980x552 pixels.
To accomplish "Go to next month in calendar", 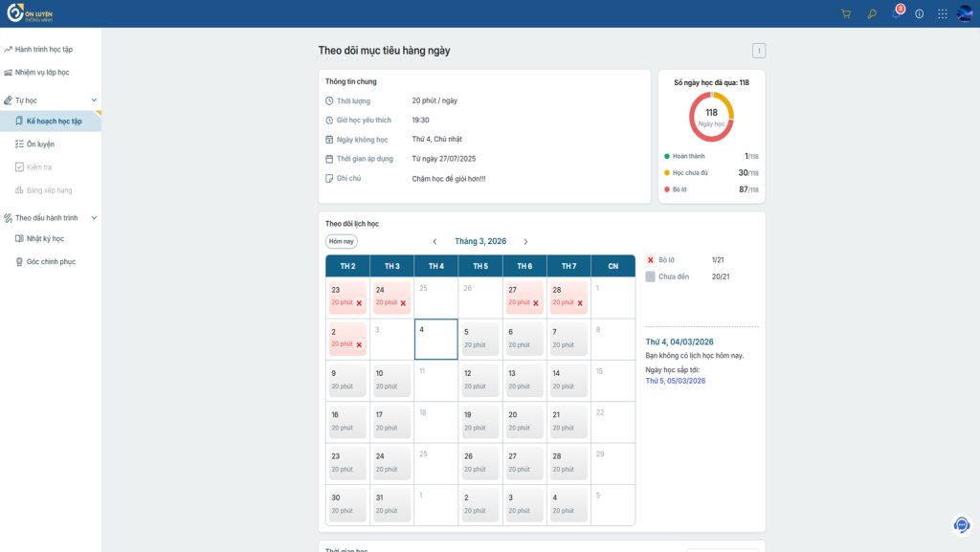I will tap(525, 242).
